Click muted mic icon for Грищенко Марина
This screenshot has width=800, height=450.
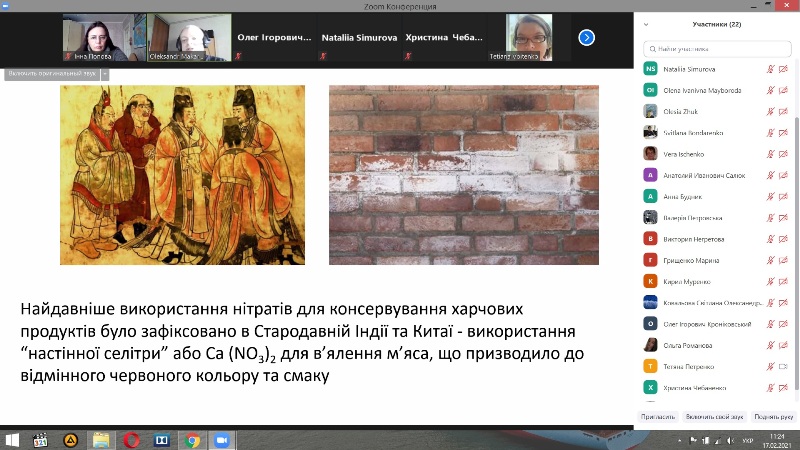coord(770,260)
